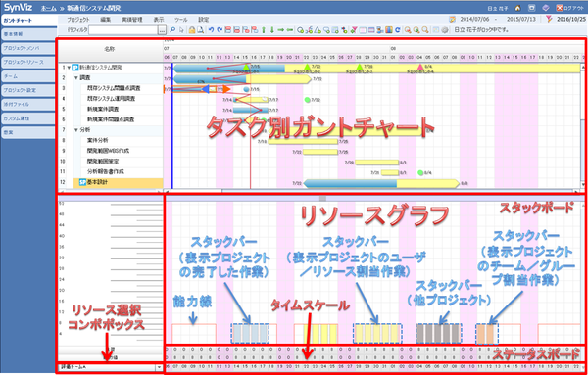Indent task using green right arrow
Viewport: 588px width, 375px height.
click(x=281, y=30)
